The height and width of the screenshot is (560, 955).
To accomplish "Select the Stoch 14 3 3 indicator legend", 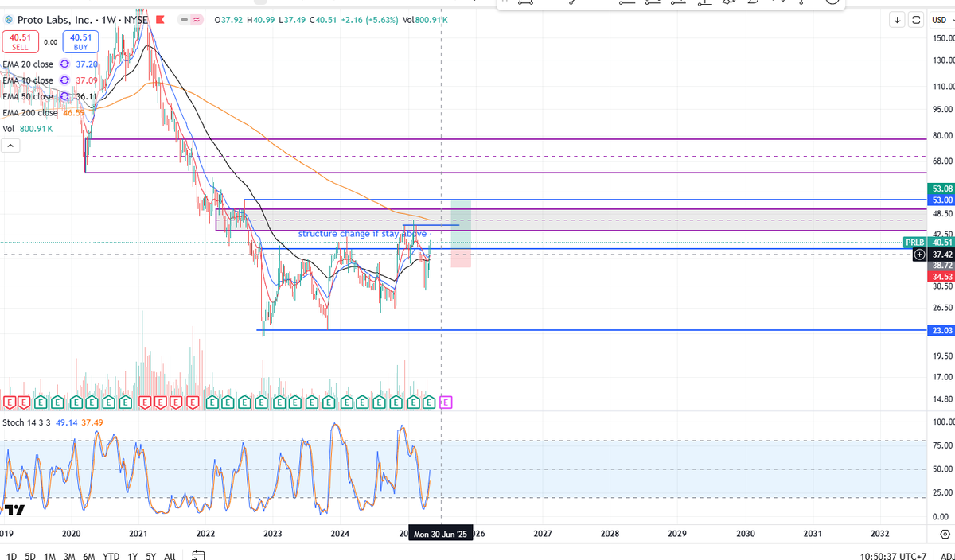I will click(x=27, y=422).
